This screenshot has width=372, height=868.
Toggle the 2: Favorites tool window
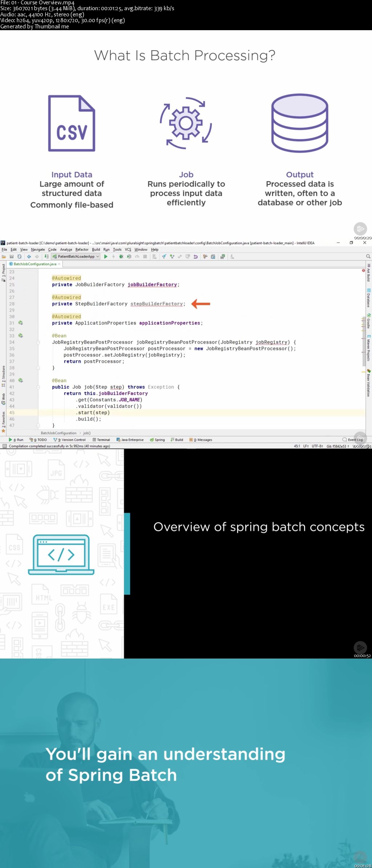click(4, 421)
